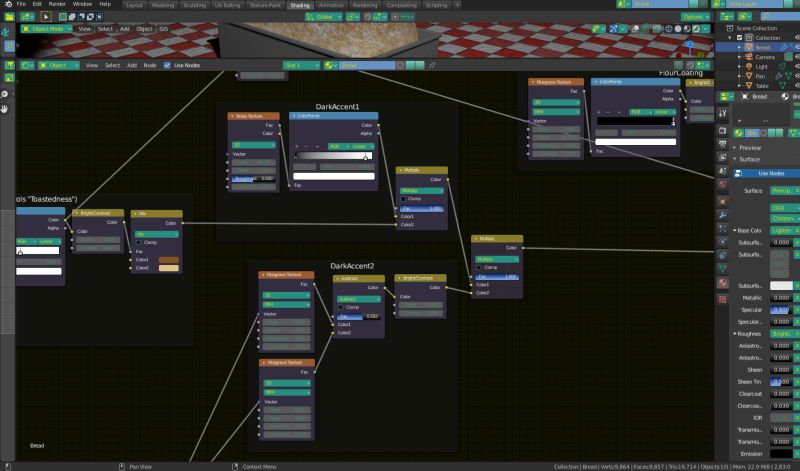800x471 pixels.
Task: Collapse the Noise Texture node
Action: coord(232,116)
